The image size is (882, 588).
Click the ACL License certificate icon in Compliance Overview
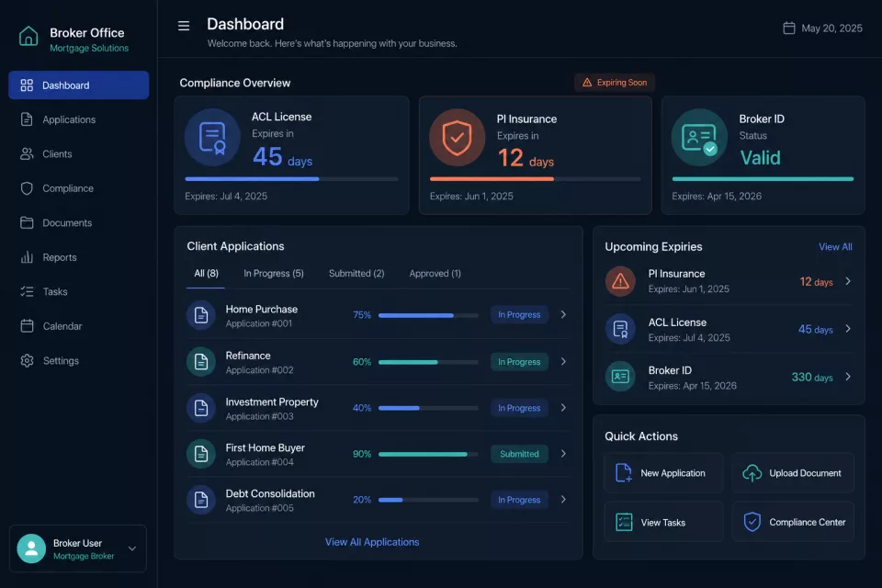[212, 137]
